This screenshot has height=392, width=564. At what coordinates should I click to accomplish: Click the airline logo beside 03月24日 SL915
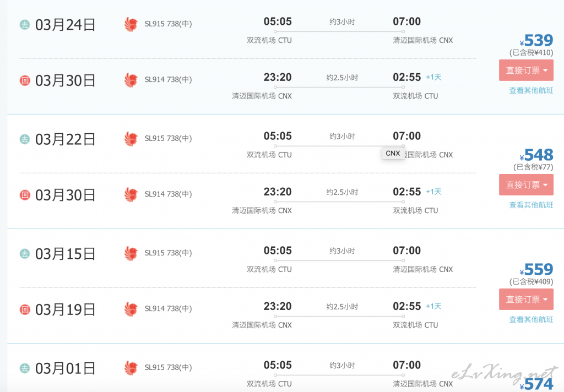(131, 24)
